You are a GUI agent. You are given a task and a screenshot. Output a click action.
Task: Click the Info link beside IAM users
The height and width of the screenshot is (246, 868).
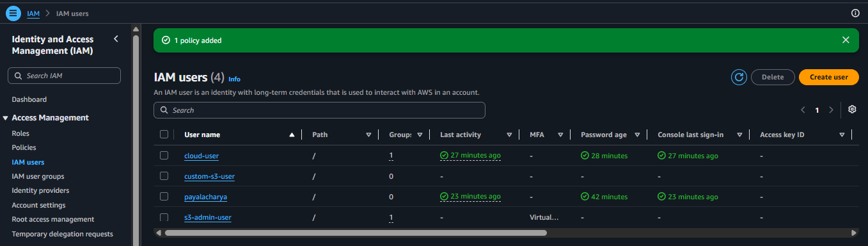pos(234,79)
